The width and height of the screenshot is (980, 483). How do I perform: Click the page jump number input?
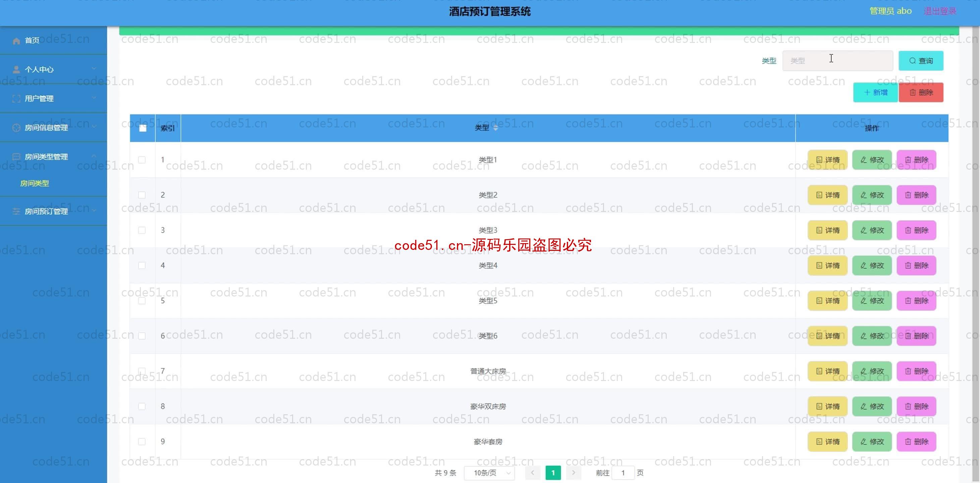(x=623, y=473)
